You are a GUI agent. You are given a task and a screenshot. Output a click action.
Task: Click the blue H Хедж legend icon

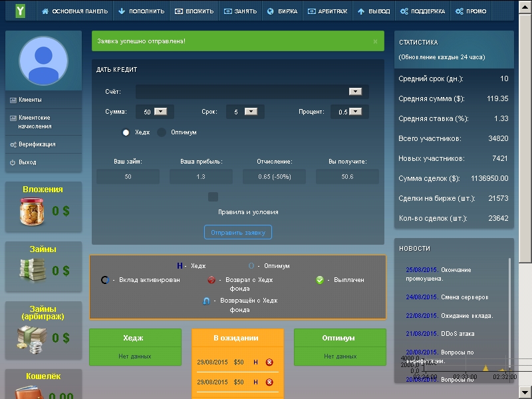[x=180, y=265]
